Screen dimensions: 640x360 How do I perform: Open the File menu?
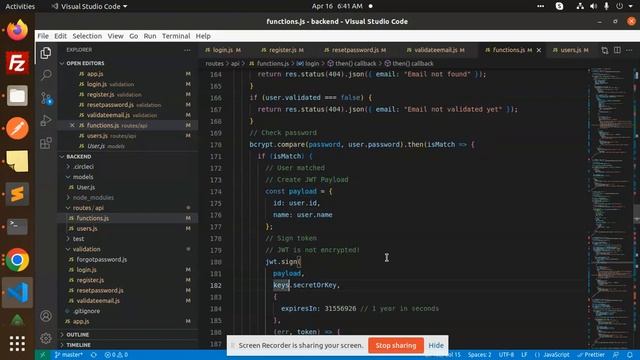click(43, 36)
